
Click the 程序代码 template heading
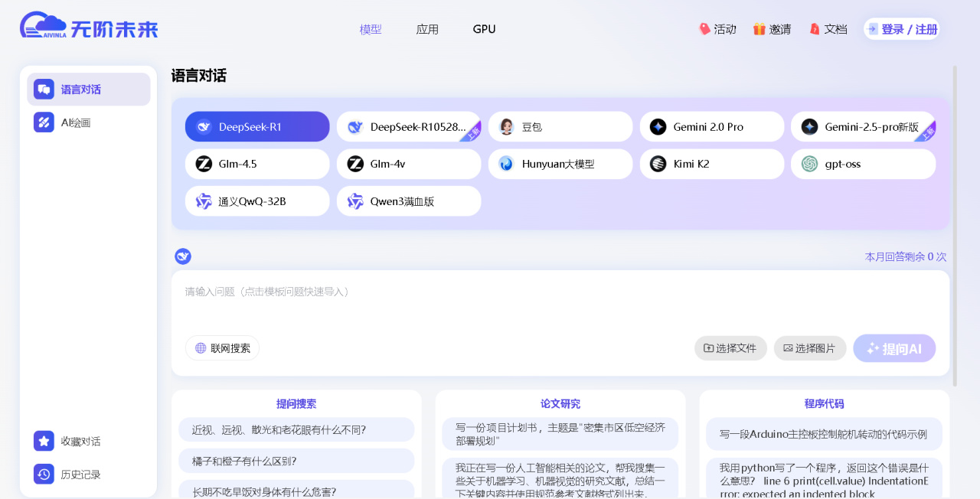pos(825,403)
